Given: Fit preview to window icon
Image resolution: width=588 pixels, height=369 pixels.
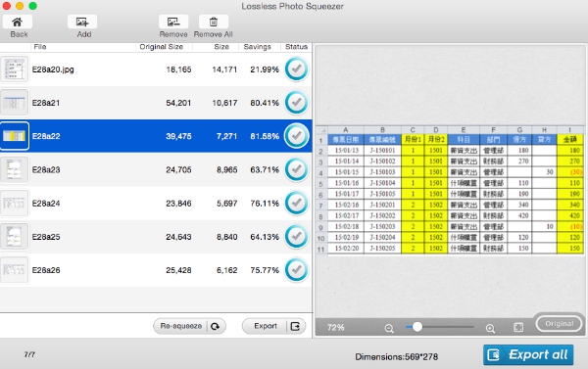Looking at the screenshot, I should [518, 328].
